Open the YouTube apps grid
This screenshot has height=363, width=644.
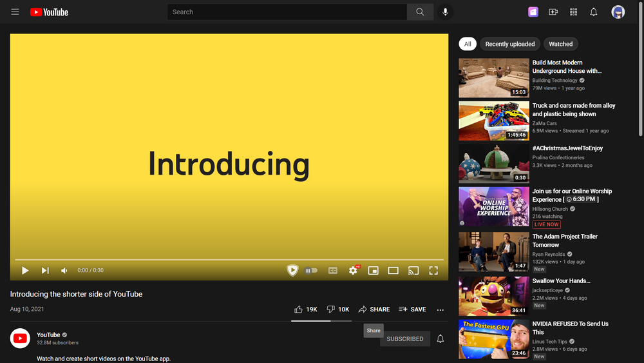573,12
